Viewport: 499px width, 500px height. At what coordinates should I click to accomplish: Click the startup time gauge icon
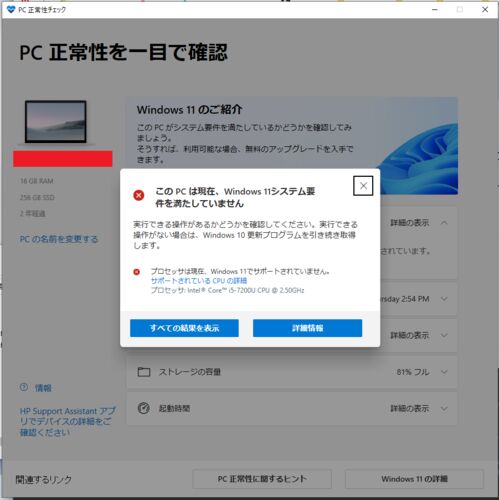coord(144,408)
